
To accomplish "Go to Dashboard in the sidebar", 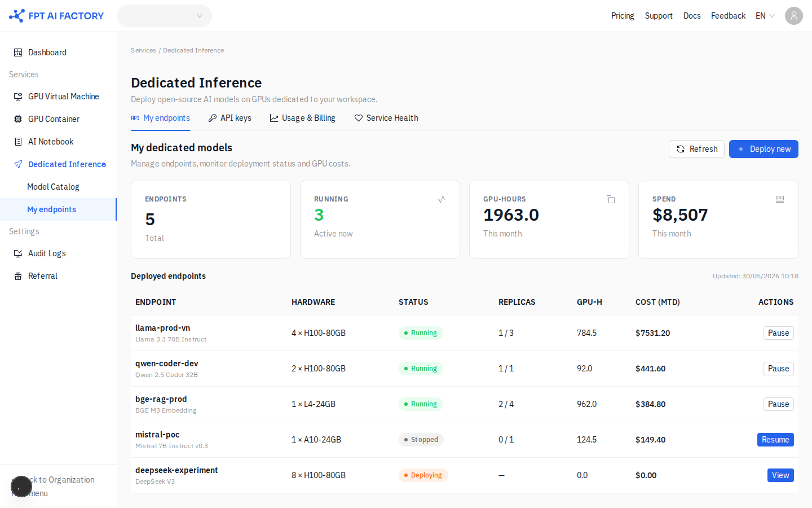I will (x=59, y=52).
